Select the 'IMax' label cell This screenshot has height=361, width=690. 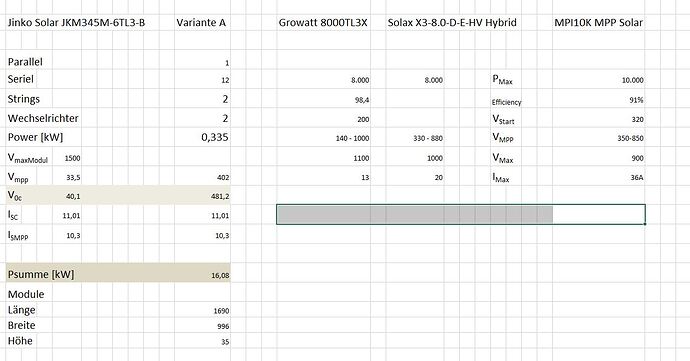pyautogui.click(x=501, y=178)
